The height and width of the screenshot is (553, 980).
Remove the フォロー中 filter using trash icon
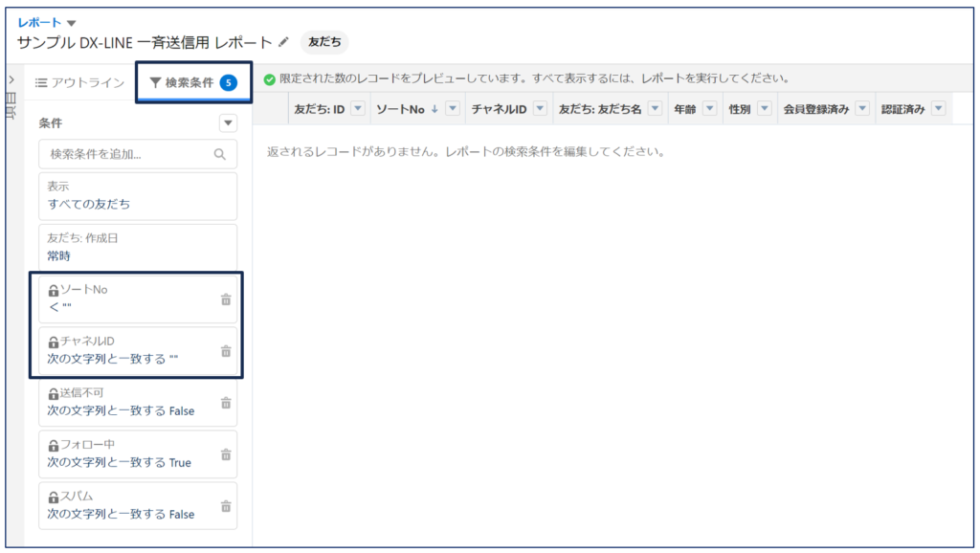[226, 454]
